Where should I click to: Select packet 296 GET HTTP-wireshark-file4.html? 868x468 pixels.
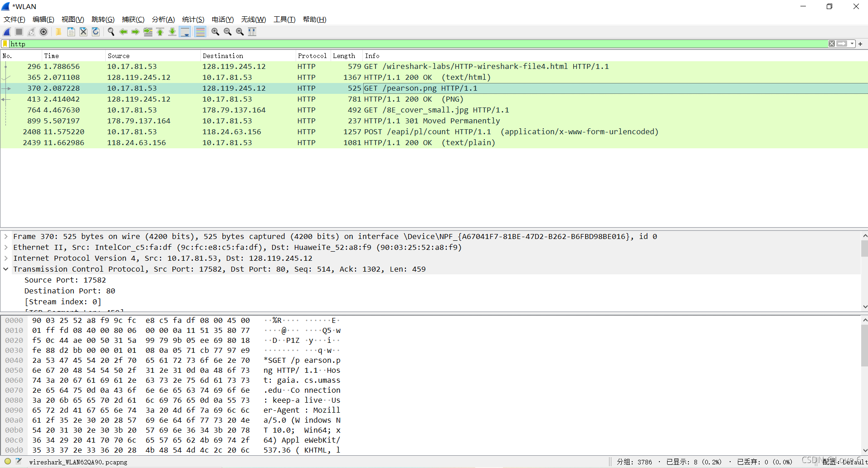(x=434, y=66)
